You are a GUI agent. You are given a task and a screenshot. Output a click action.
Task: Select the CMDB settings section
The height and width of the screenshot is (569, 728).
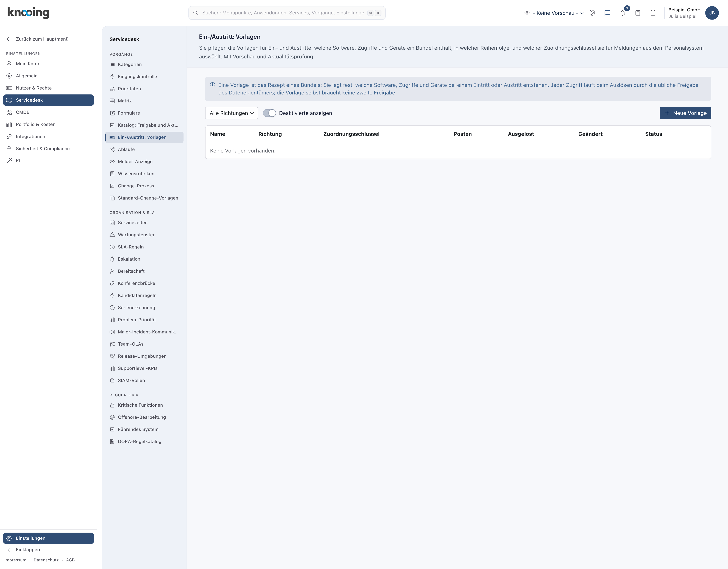coord(48,112)
